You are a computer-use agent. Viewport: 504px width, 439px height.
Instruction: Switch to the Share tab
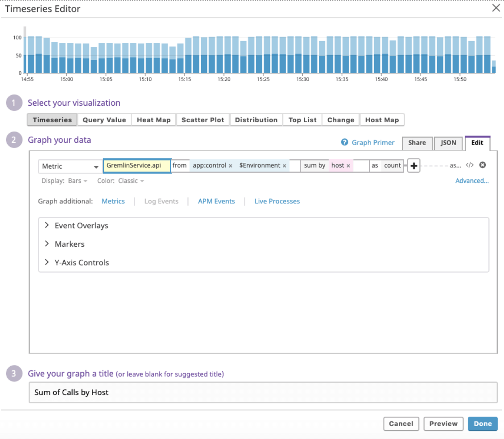pyautogui.click(x=417, y=143)
